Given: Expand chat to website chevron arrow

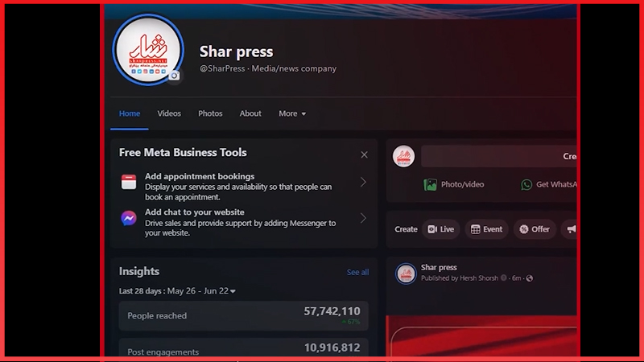Looking at the screenshot, I should point(363,218).
